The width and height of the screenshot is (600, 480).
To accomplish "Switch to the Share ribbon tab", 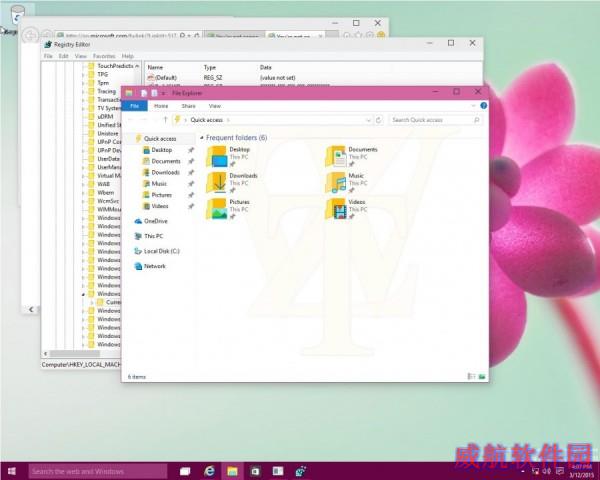I will [x=189, y=106].
